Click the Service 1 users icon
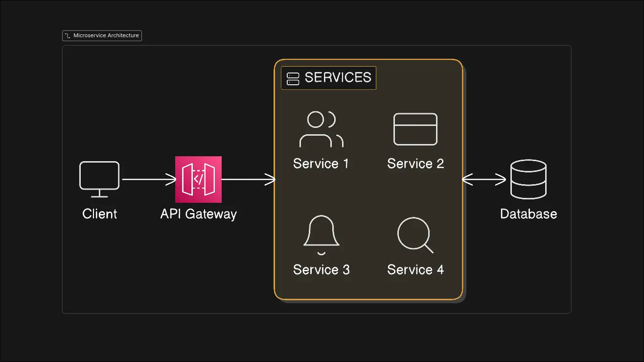The image size is (644, 362). (321, 130)
